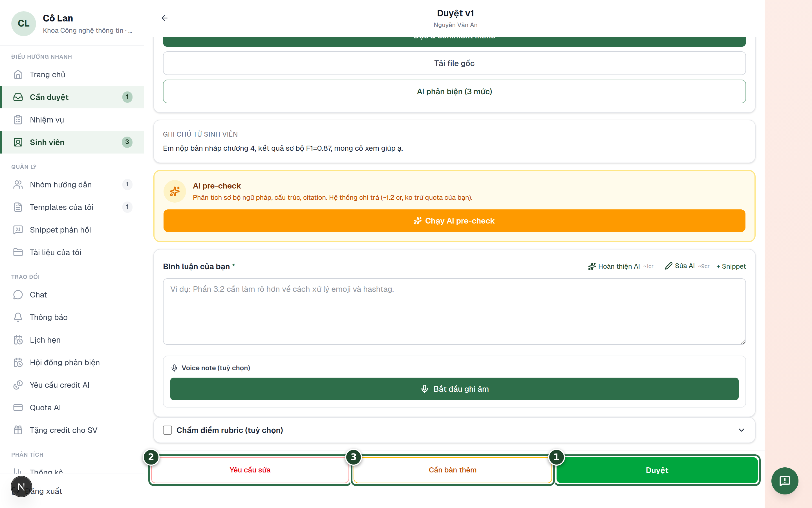Click the Chấm điểm rubric (tuỳ chọn) label

(x=230, y=430)
